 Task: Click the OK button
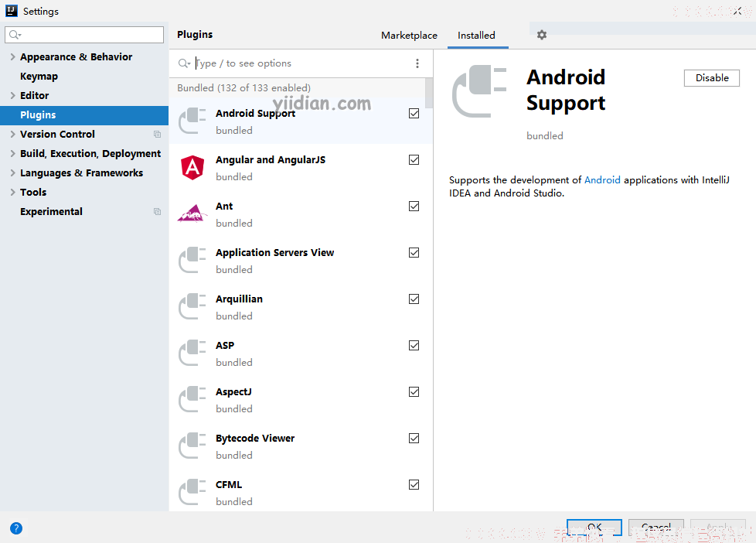(x=594, y=528)
